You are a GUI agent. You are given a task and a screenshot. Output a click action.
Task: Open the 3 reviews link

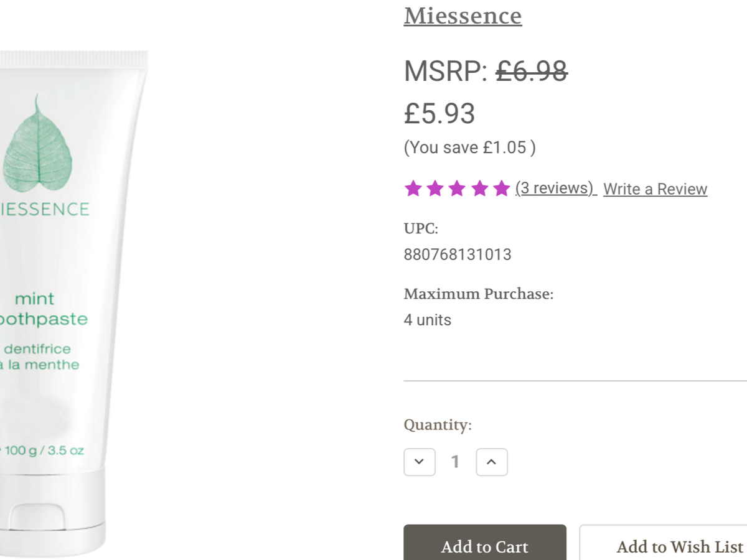(556, 189)
